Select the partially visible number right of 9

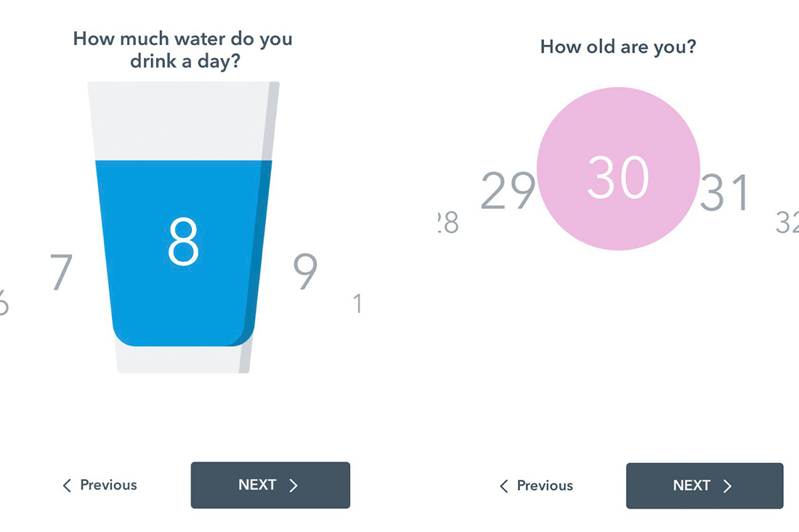357,303
